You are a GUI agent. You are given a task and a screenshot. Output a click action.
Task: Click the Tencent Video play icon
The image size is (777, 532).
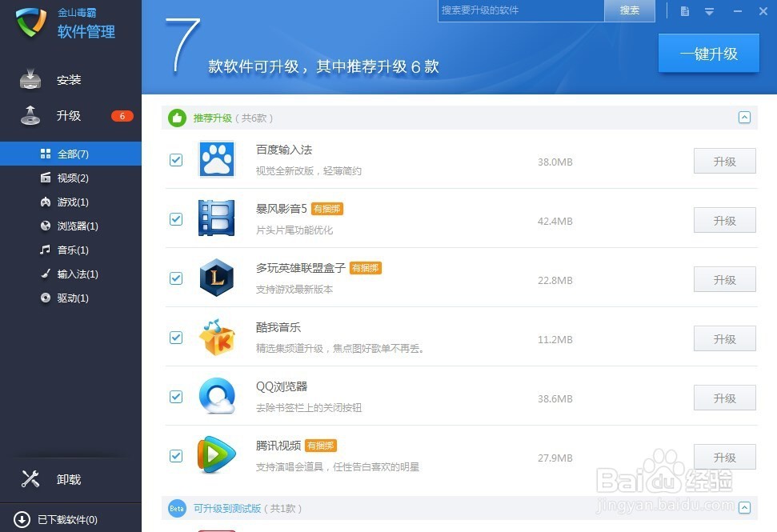(x=217, y=454)
